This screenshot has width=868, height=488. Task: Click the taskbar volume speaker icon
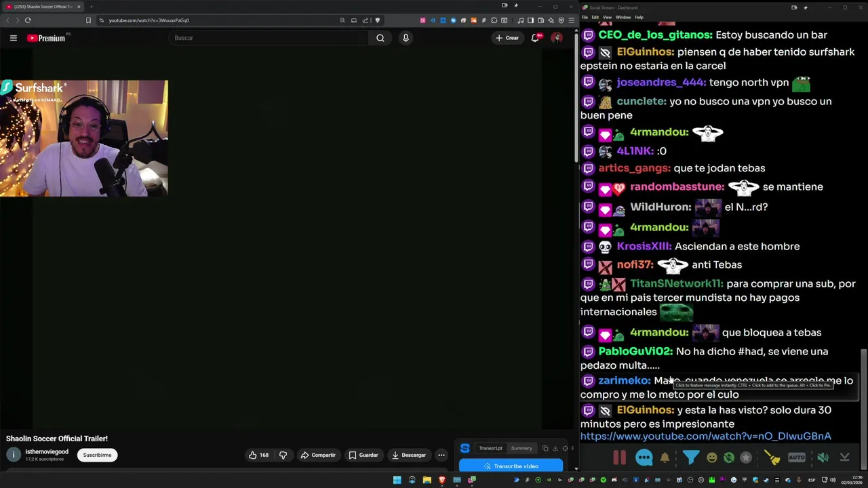point(833,480)
